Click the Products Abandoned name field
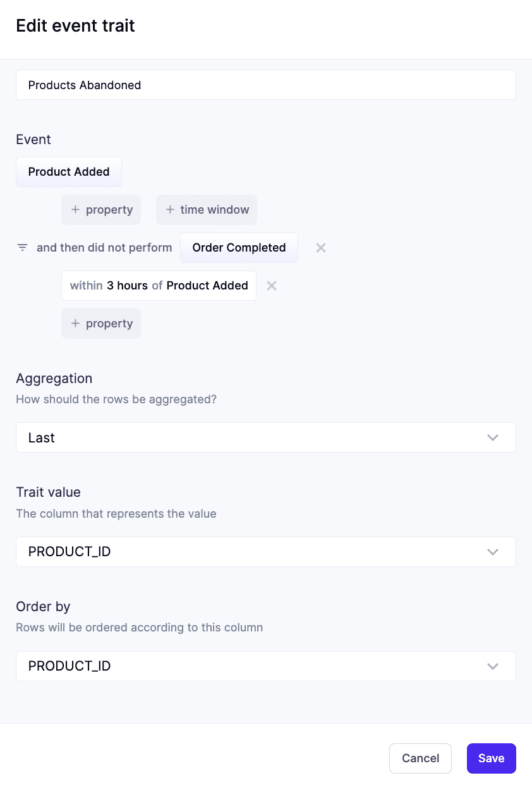 (265, 85)
